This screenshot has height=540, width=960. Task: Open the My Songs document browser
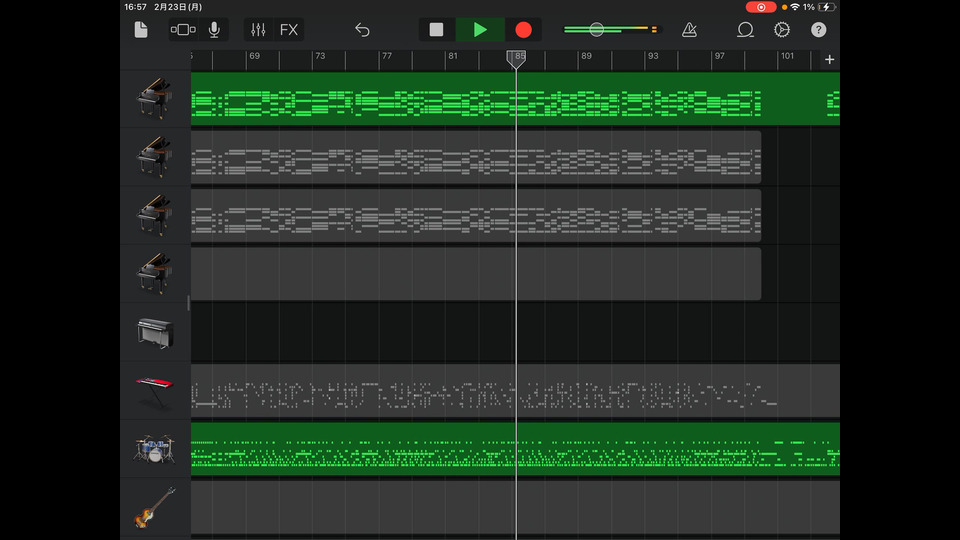[x=141, y=29]
